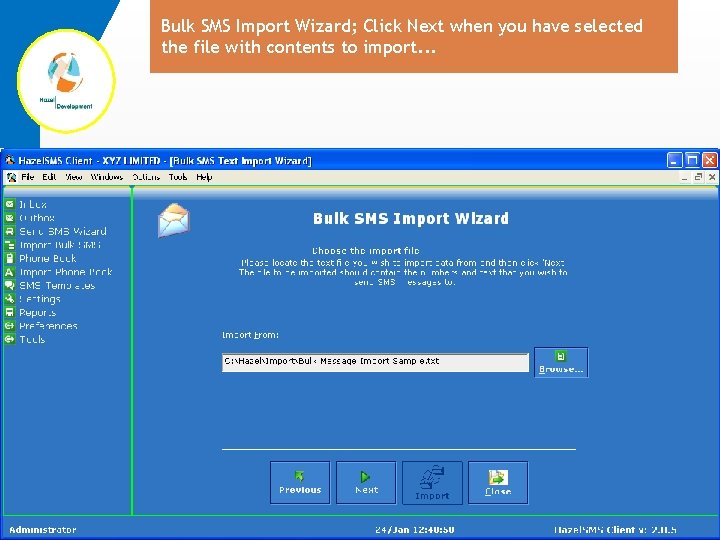Open the Options menu
The image size is (720, 540).
tap(146, 177)
